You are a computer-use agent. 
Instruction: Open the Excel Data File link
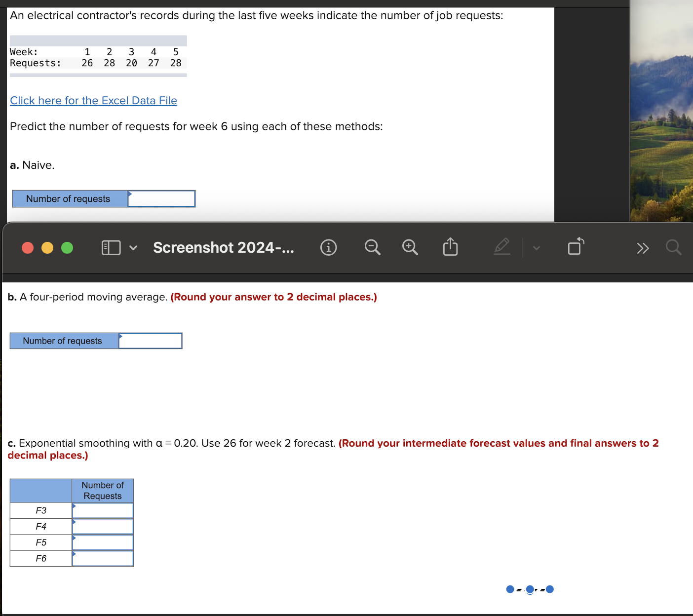click(94, 101)
